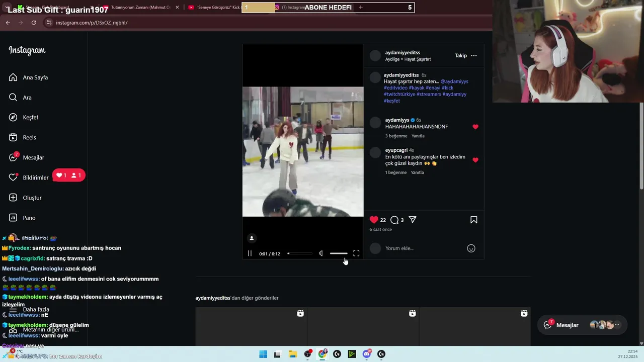Click the 6 saat önce timestamp
The height and width of the screenshot is (362, 644).
coord(380,229)
